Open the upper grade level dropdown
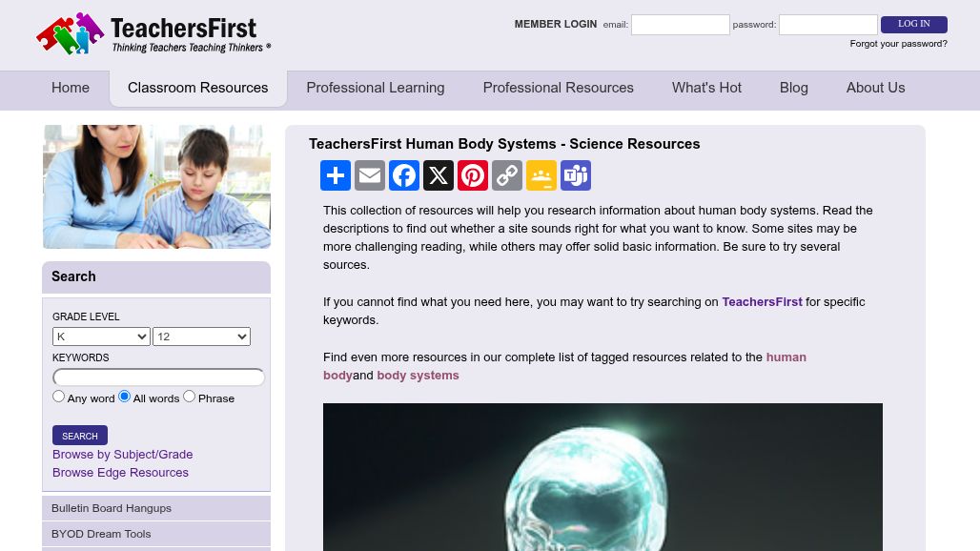 pyautogui.click(x=201, y=337)
